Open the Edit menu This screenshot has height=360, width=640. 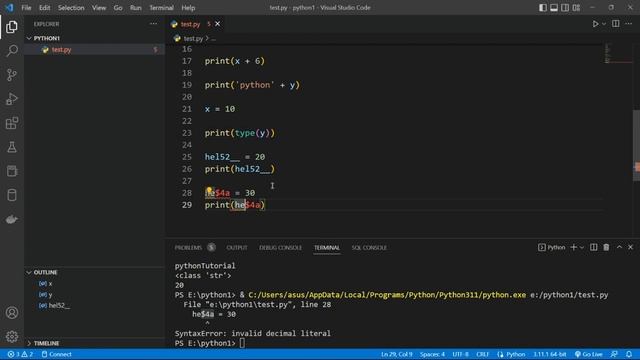point(44,8)
